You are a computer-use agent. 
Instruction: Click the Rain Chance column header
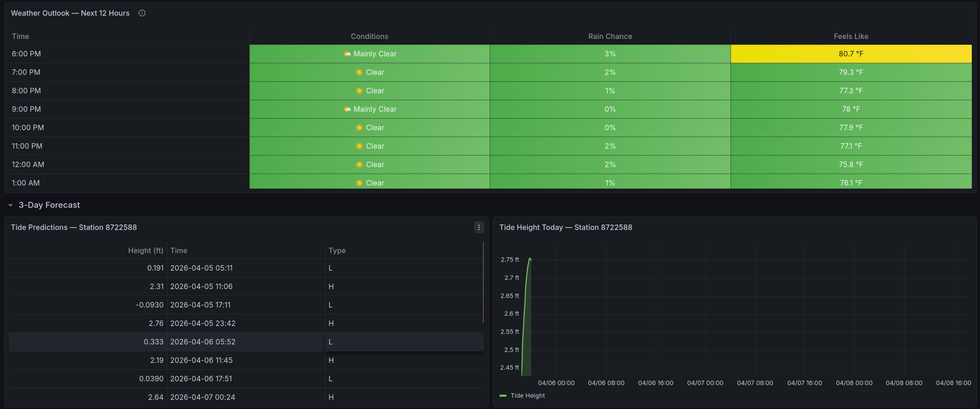tap(610, 36)
